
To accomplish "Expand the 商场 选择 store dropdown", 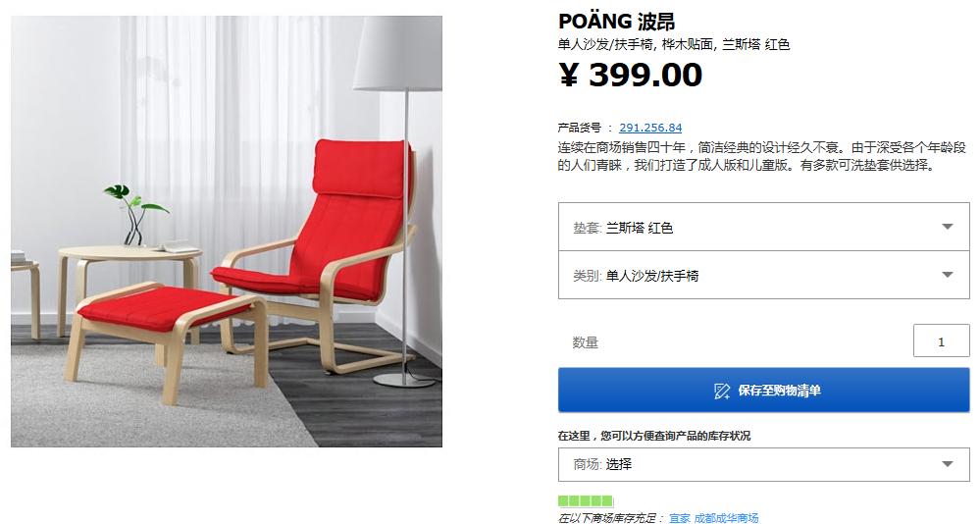I will click(764, 464).
